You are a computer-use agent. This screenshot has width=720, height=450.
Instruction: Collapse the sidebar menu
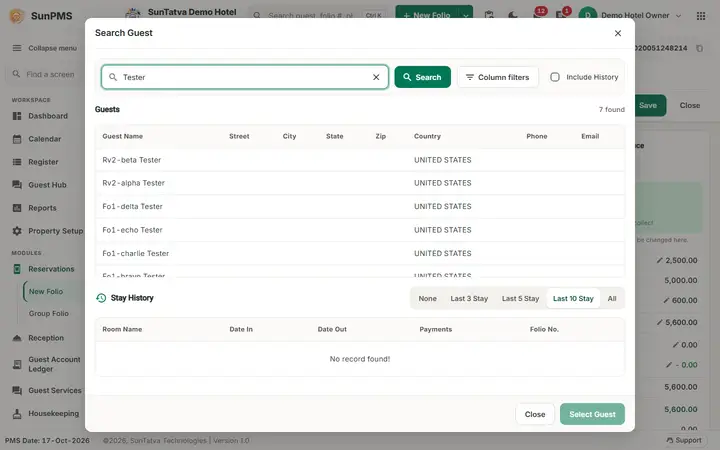(x=45, y=48)
